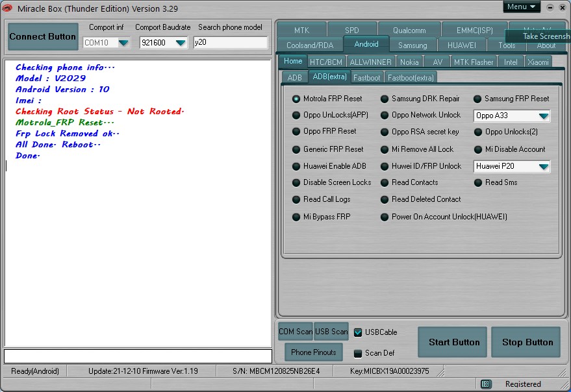This screenshot has width=571, height=392.
Task: Toggle the USBCable checkbox
Action: pos(358,332)
